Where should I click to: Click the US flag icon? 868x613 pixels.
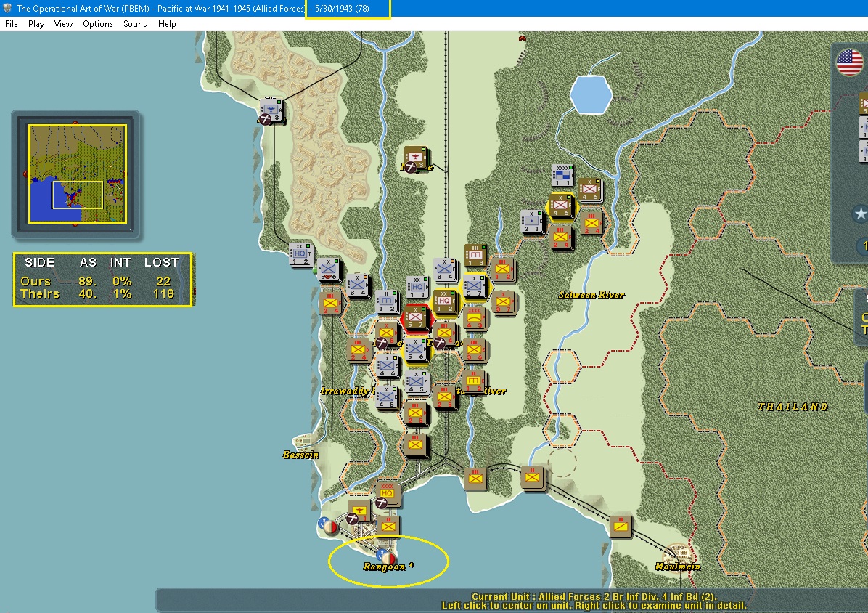point(849,62)
